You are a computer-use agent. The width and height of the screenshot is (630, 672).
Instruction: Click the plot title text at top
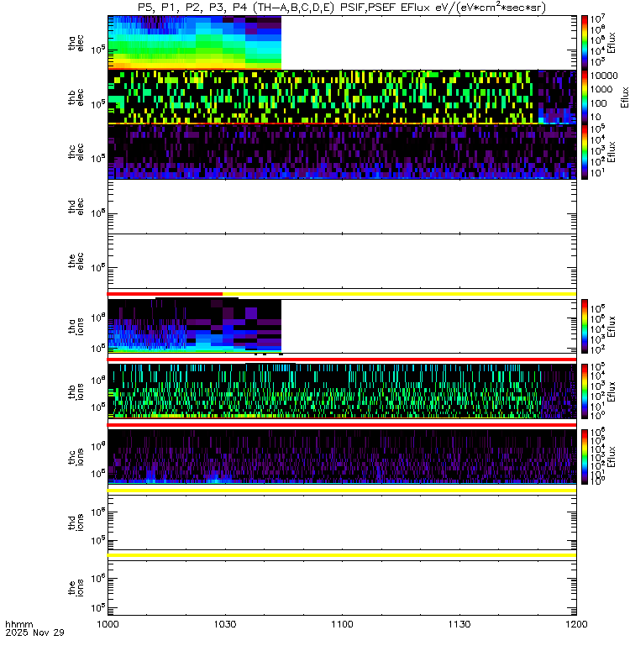(x=342, y=8)
